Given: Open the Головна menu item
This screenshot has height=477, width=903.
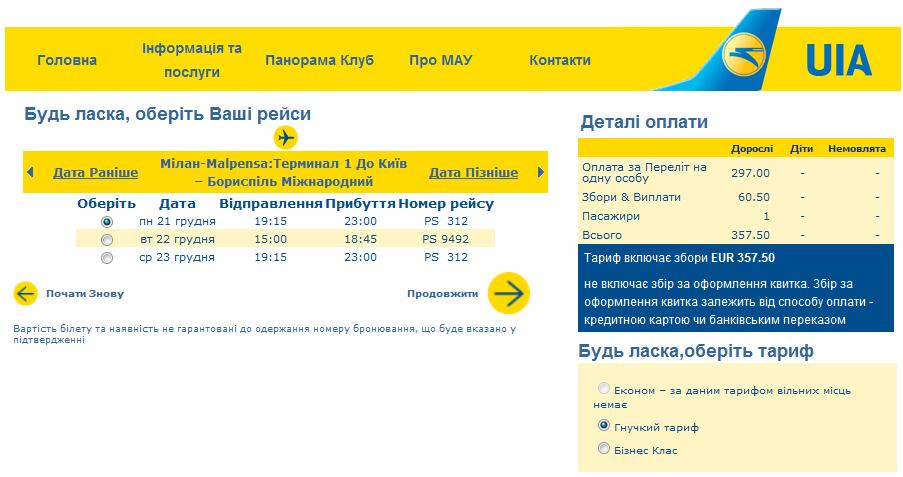Looking at the screenshot, I should [67, 60].
